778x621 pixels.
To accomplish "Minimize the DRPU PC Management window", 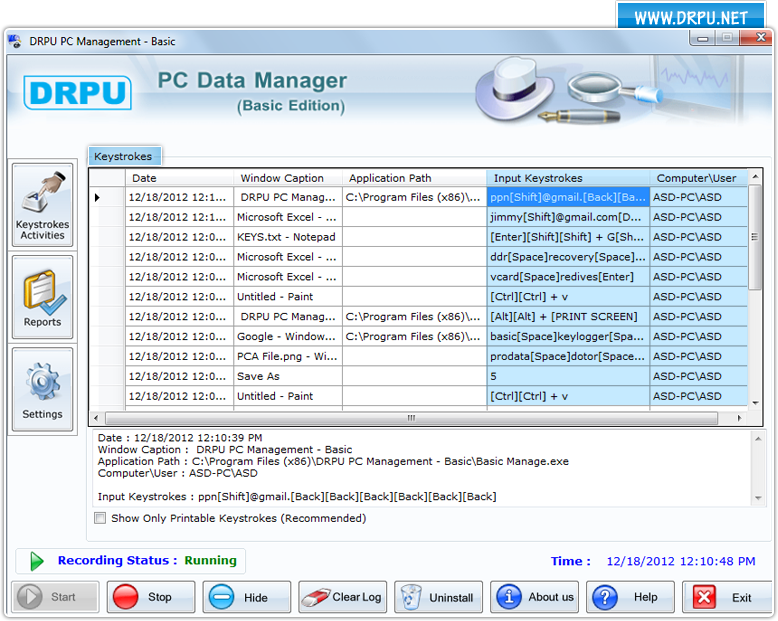I will (x=702, y=38).
